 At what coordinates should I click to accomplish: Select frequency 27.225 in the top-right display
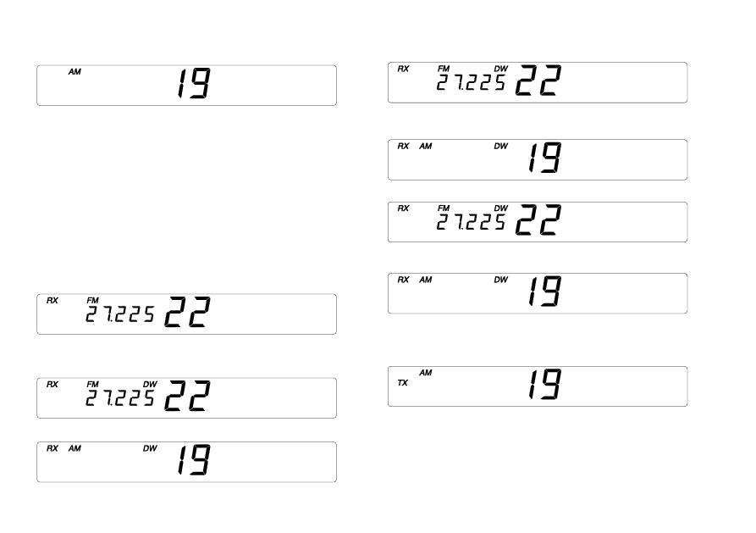(472, 82)
